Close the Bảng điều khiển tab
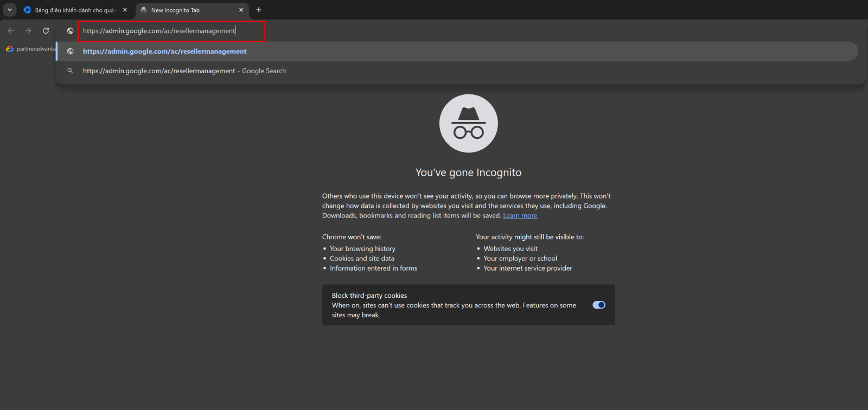 125,10
